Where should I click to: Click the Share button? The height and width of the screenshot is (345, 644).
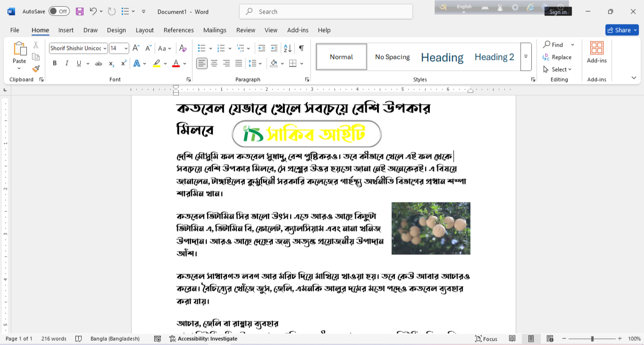tap(622, 30)
